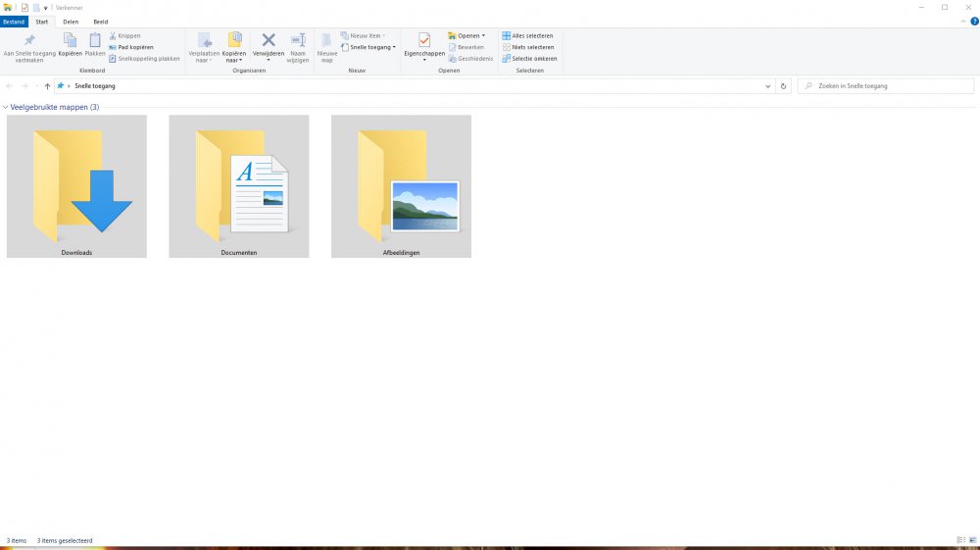980x550 pixels.
Task: Collapse the ribbon with the chevron
Action: [x=963, y=22]
